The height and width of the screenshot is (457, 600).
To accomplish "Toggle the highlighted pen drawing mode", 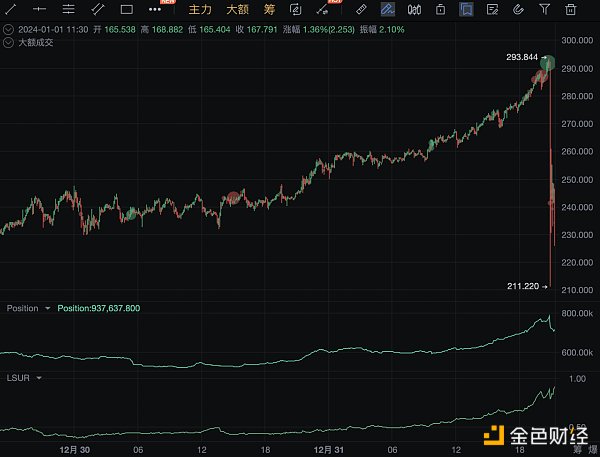I will click(387, 9).
